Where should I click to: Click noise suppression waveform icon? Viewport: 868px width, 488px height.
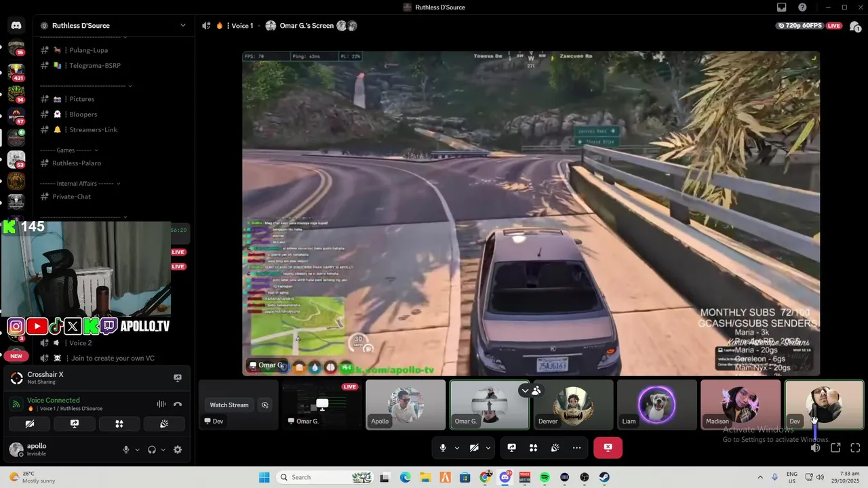(161, 404)
